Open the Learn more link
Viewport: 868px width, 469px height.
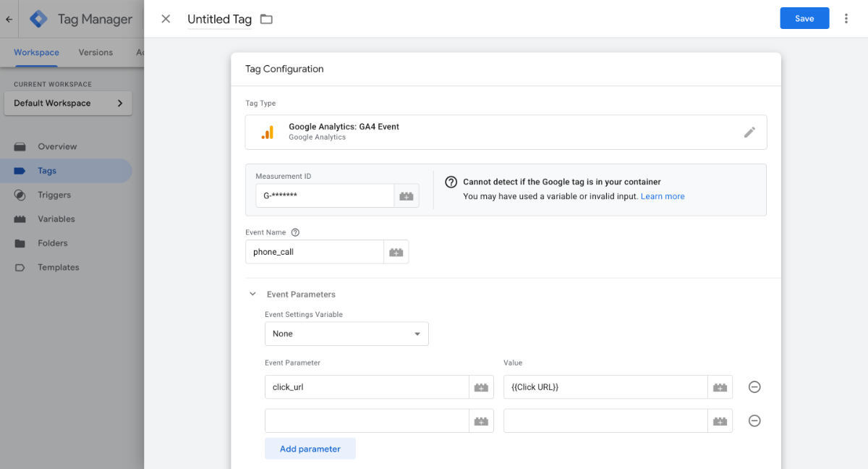[663, 196]
